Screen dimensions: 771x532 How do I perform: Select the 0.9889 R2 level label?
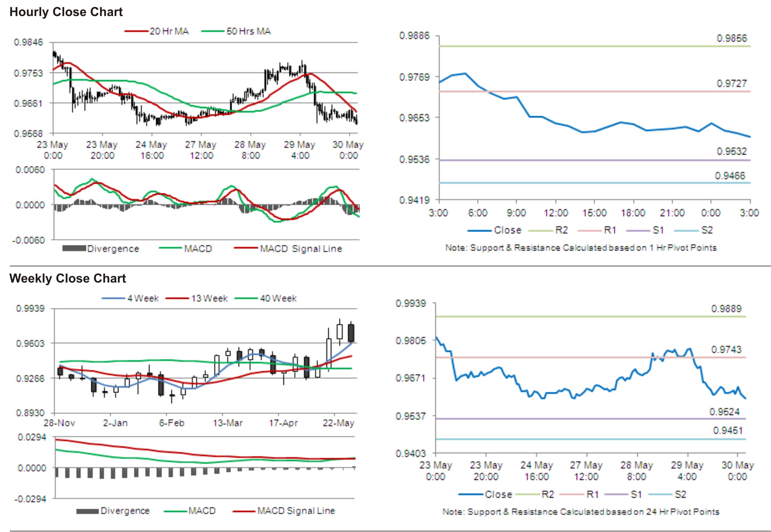[726, 309]
